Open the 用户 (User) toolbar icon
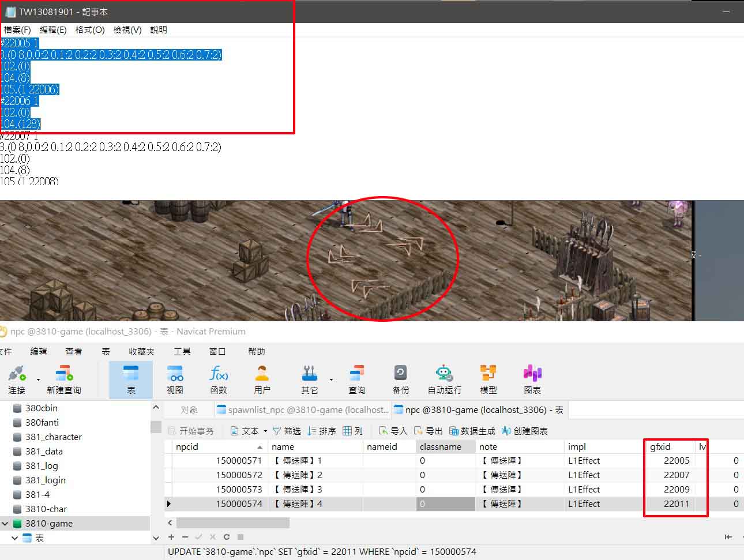The image size is (744, 560). [x=262, y=379]
